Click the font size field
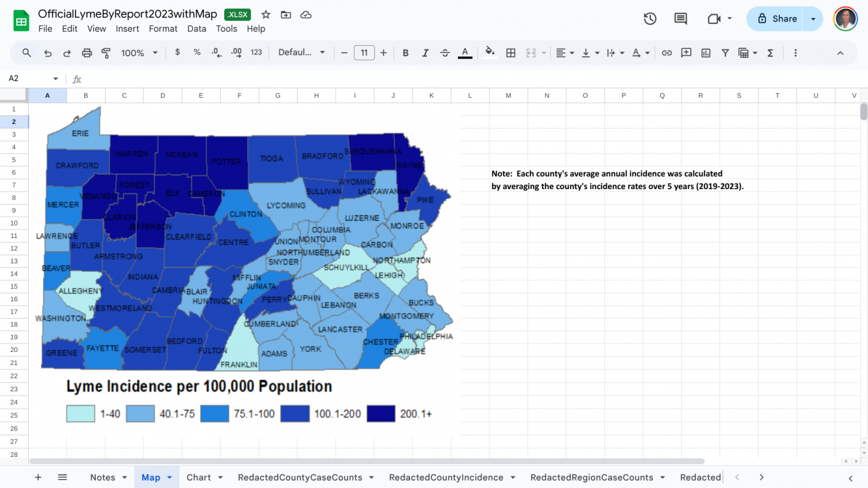The width and height of the screenshot is (868, 488). [364, 52]
